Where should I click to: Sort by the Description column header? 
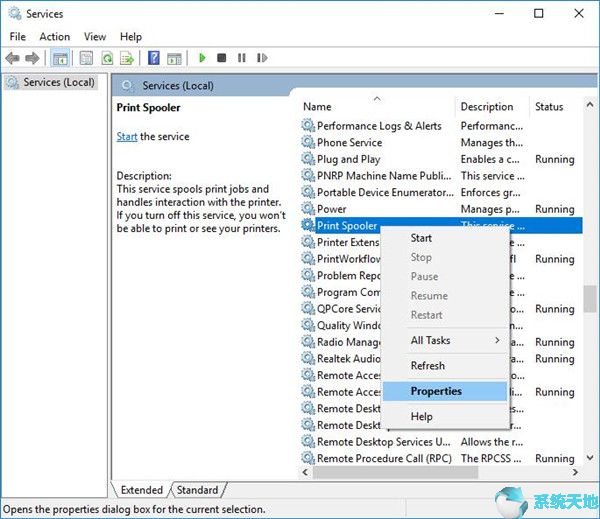click(x=492, y=107)
